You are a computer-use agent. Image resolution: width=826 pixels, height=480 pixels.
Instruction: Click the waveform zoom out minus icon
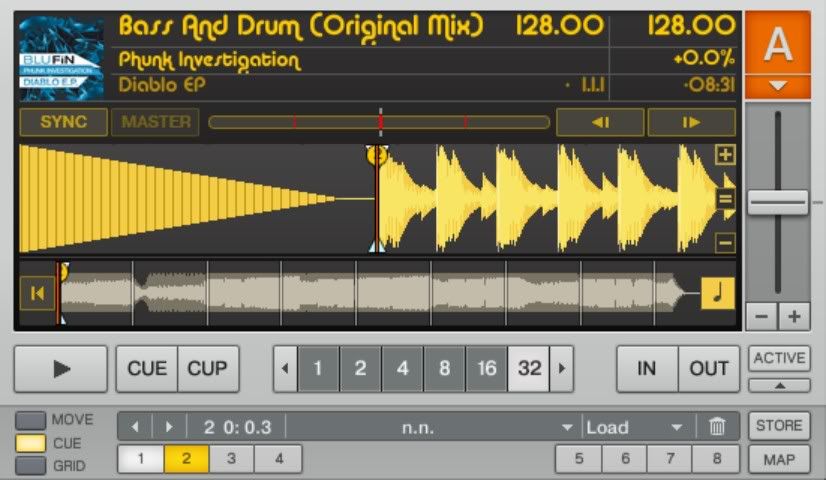coord(725,242)
